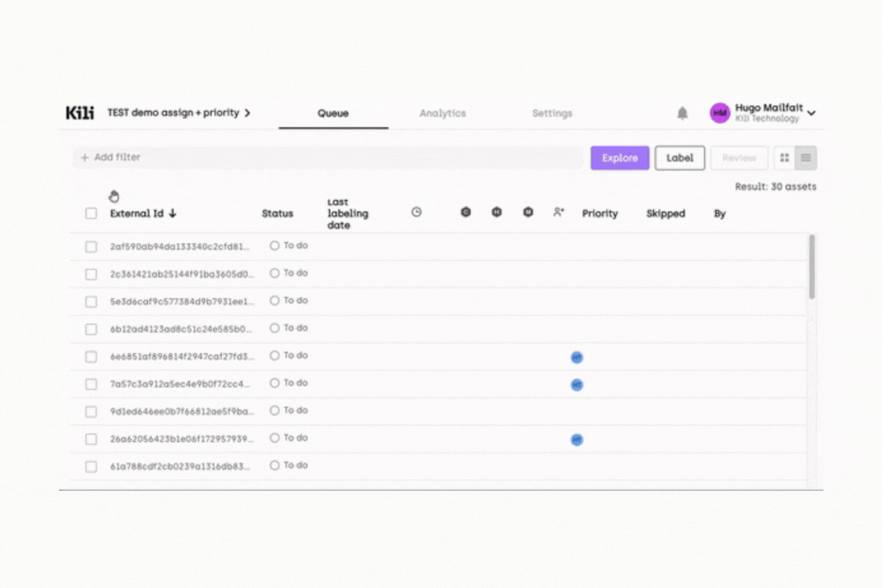Open the notifications bell
The width and height of the screenshot is (882, 588).
[682, 112]
